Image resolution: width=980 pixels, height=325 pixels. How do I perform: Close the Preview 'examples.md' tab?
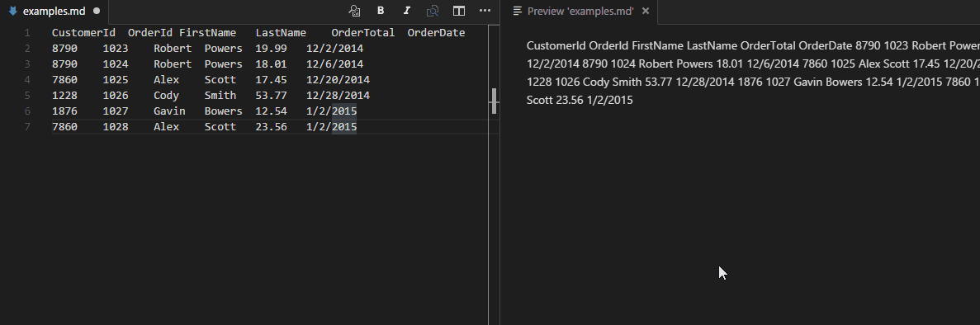pos(646,12)
